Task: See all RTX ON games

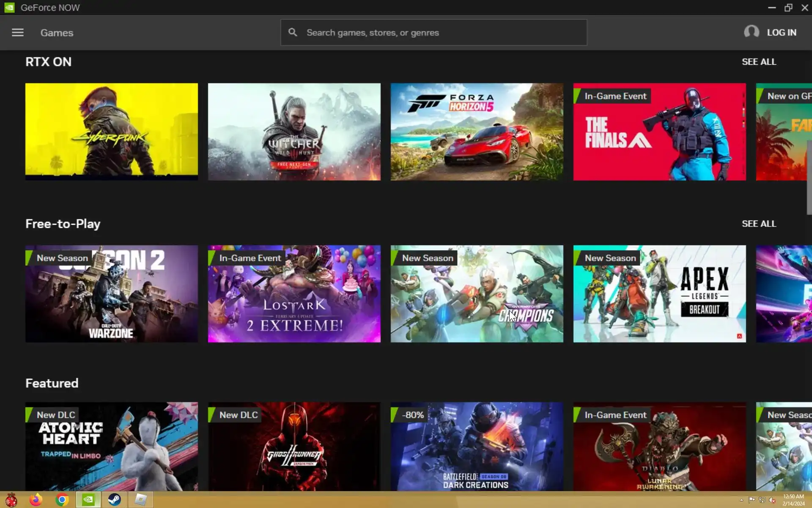Action: (759, 62)
